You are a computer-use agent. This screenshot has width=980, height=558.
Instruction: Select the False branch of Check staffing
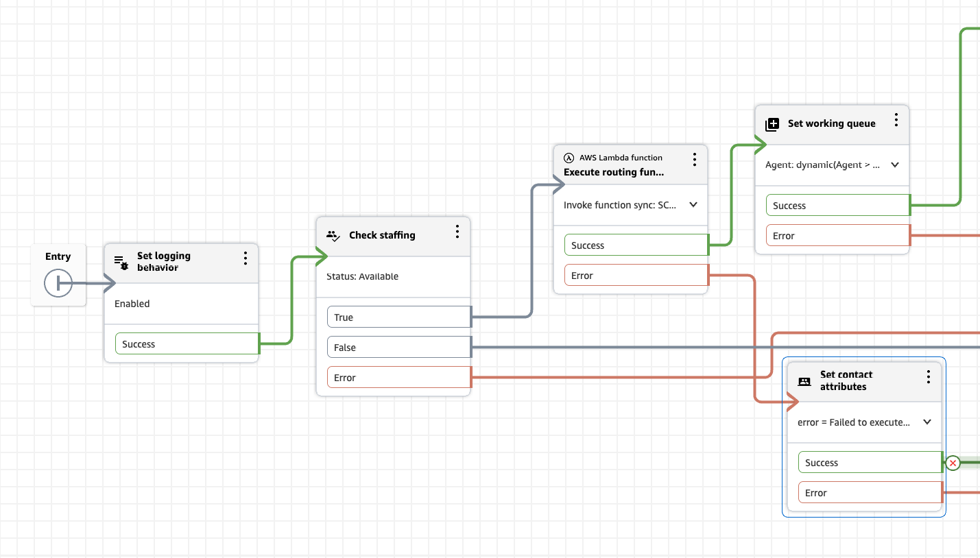coord(399,348)
